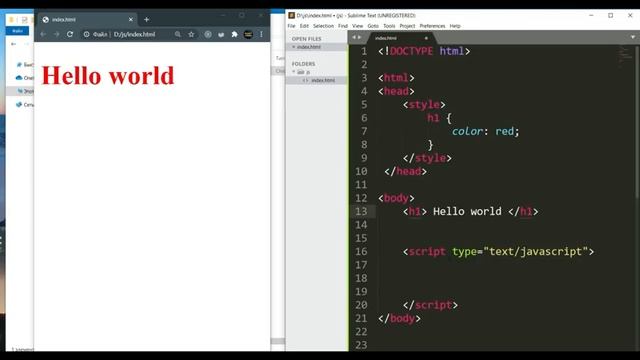Select the network item in Explorer sidebar
This screenshot has width=640, height=360.
24,105
